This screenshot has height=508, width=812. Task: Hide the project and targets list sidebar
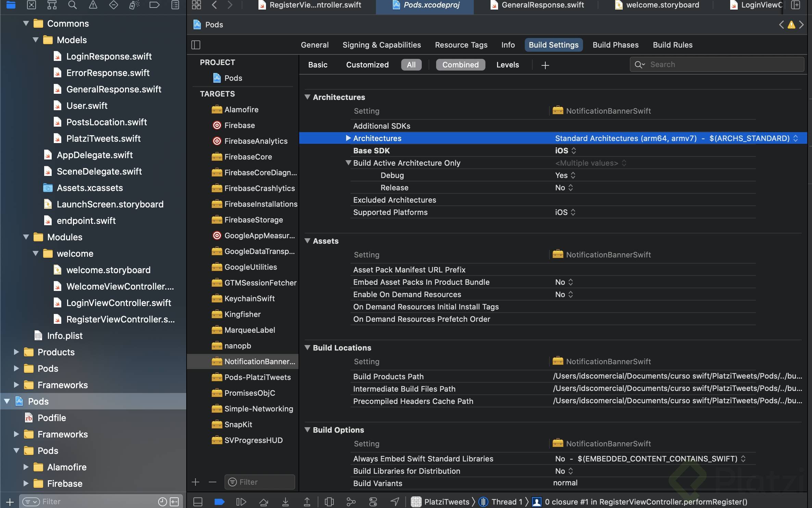pos(196,45)
